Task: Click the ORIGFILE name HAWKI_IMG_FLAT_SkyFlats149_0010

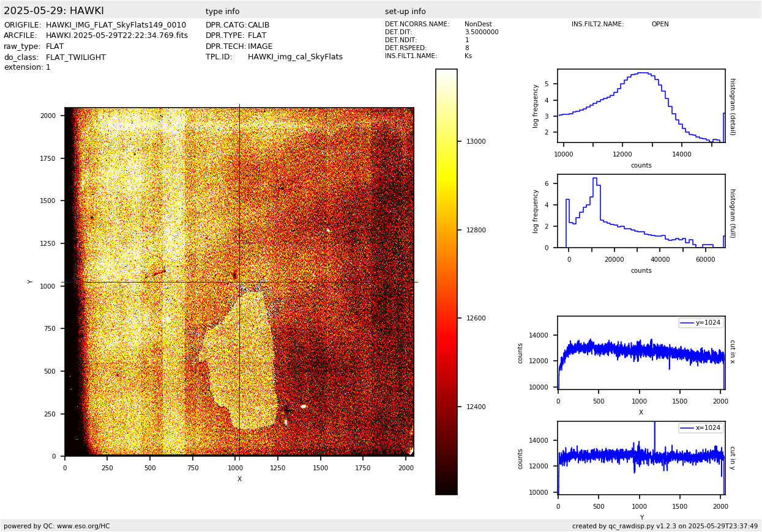Action: click(x=116, y=25)
